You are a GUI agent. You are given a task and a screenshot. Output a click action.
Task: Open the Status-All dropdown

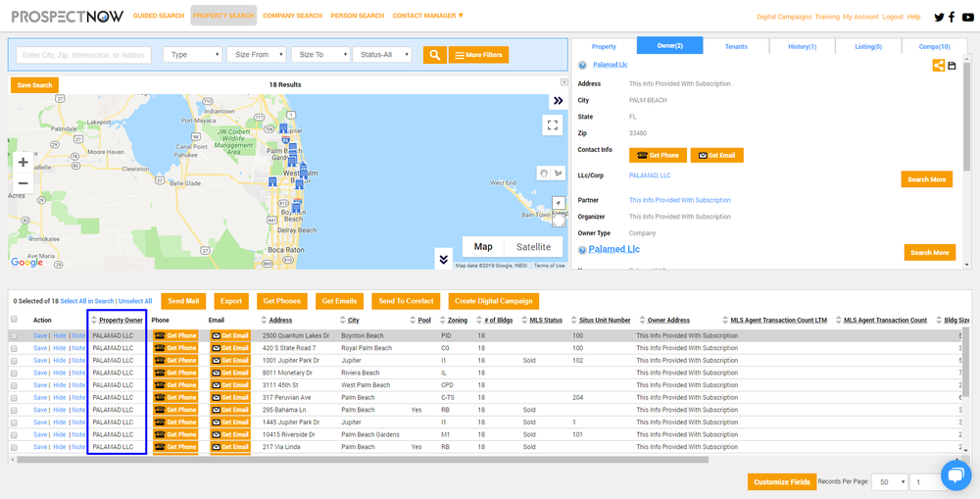click(x=382, y=55)
